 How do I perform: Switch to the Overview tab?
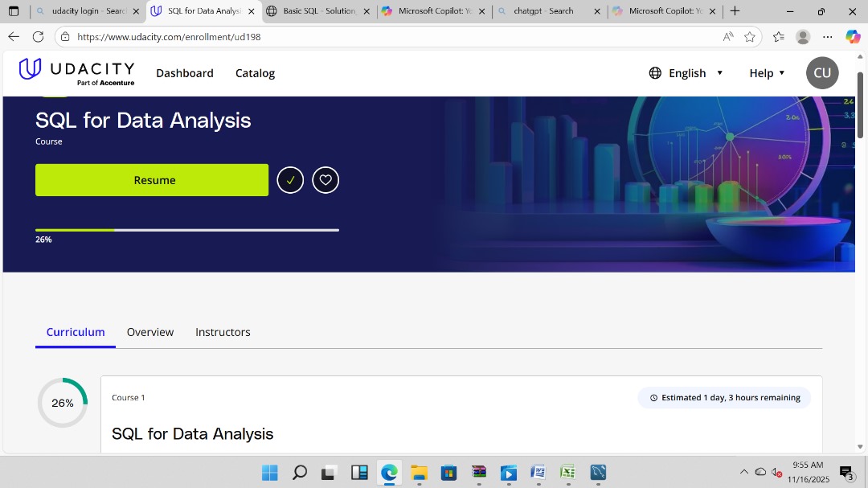click(x=150, y=332)
